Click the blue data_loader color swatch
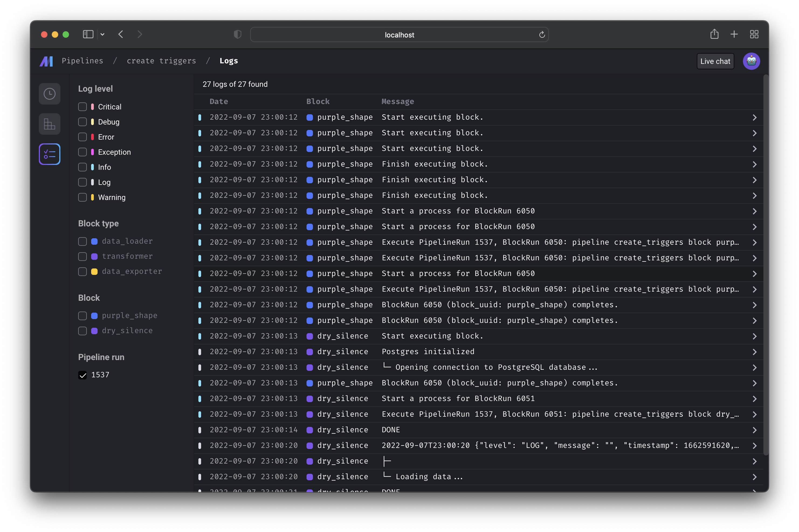Image resolution: width=799 pixels, height=532 pixels. (x=94, y=241)
